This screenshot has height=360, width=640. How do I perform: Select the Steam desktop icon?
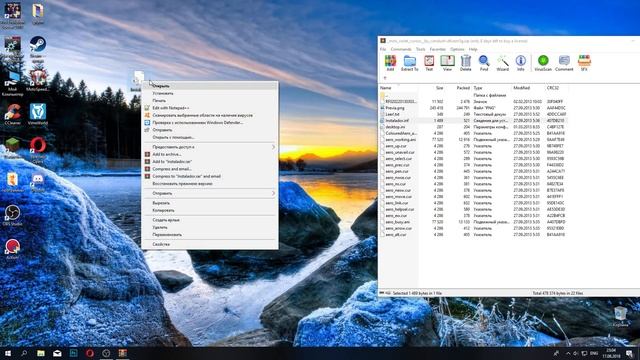click(38, 50)
